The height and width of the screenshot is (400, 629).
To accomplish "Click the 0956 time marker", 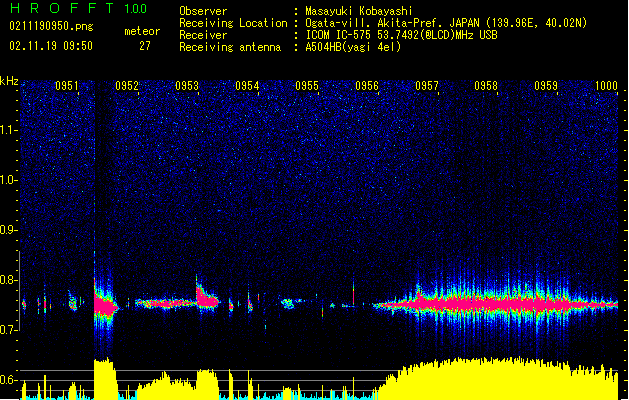I will tap(367, 86).
